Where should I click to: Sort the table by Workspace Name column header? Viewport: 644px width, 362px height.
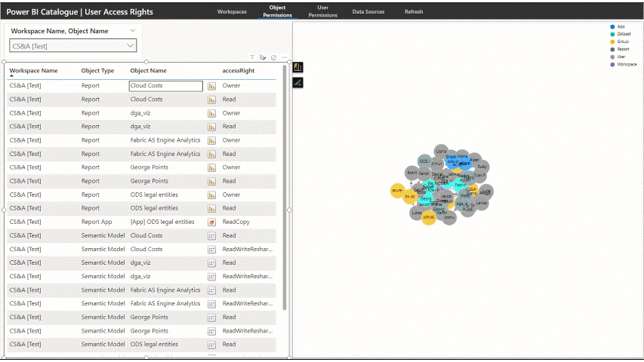click(x=33, y=71)
